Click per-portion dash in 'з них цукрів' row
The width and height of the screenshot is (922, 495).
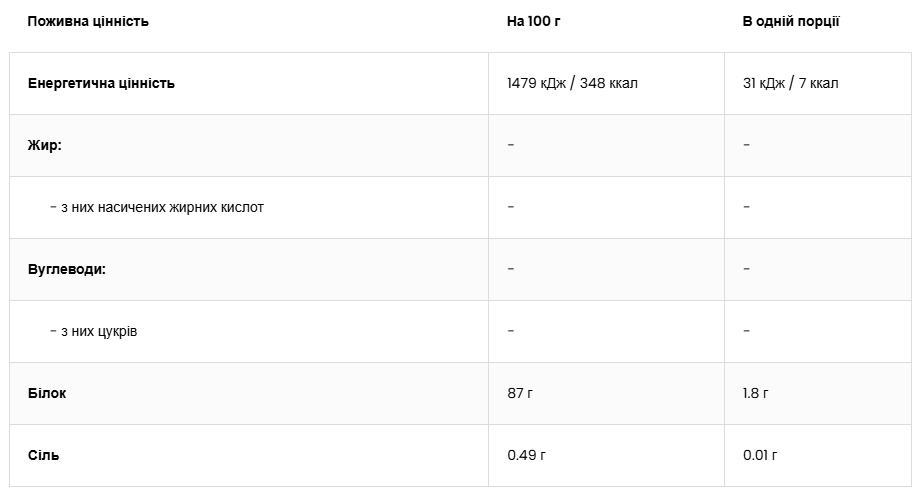[746, 331]
